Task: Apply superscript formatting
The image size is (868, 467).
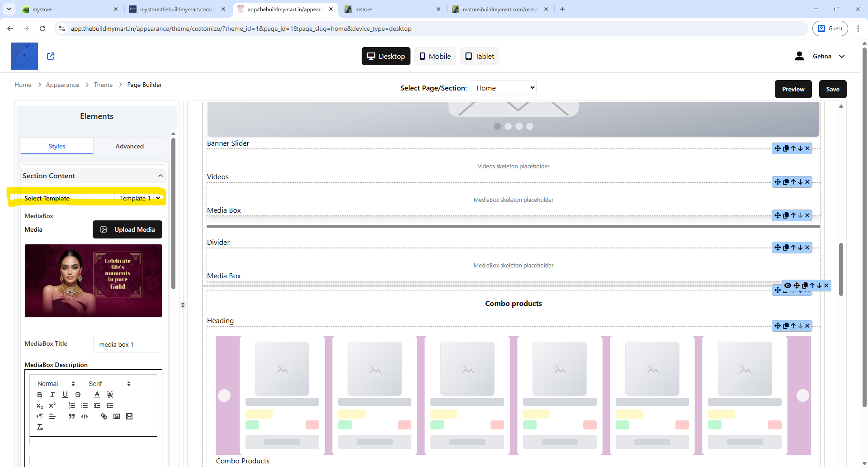Action: pos(52,405)
